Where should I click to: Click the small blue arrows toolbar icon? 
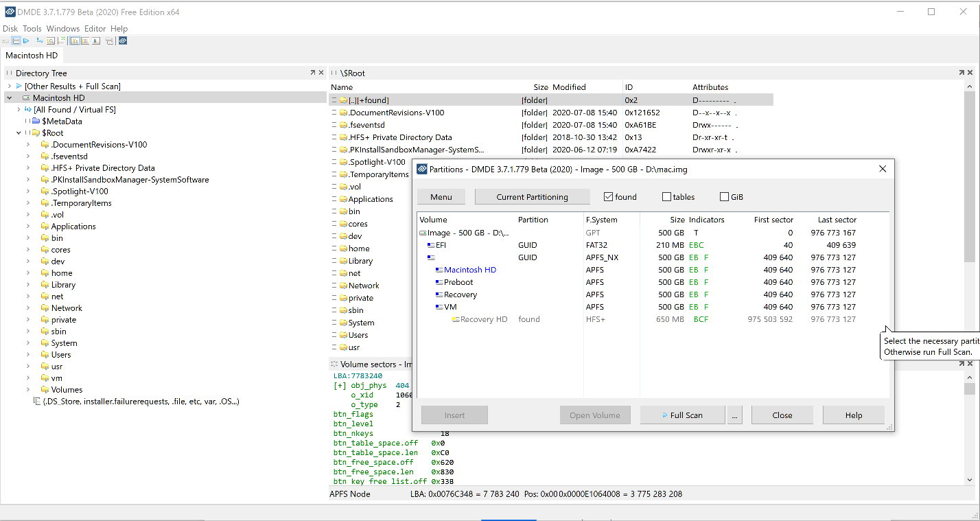click(x=40, y=41)
